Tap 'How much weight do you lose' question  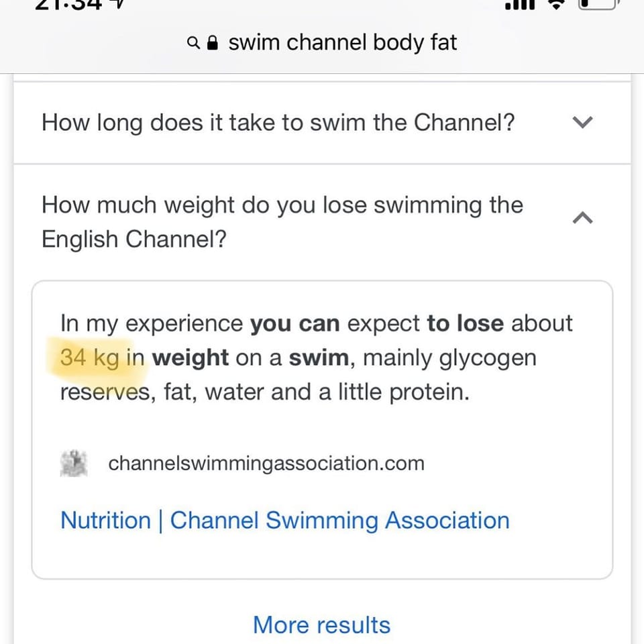coord(282,222)
